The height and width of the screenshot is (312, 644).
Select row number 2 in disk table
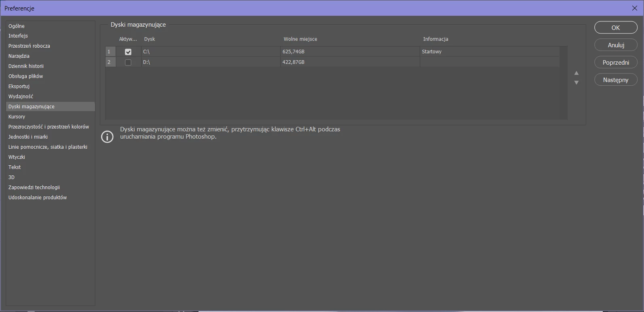(110, 62)
